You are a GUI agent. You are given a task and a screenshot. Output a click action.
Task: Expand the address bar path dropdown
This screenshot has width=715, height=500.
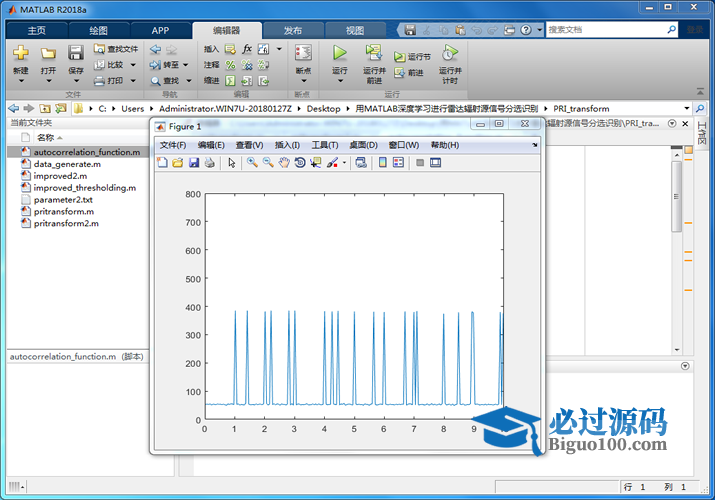(687, 108)
